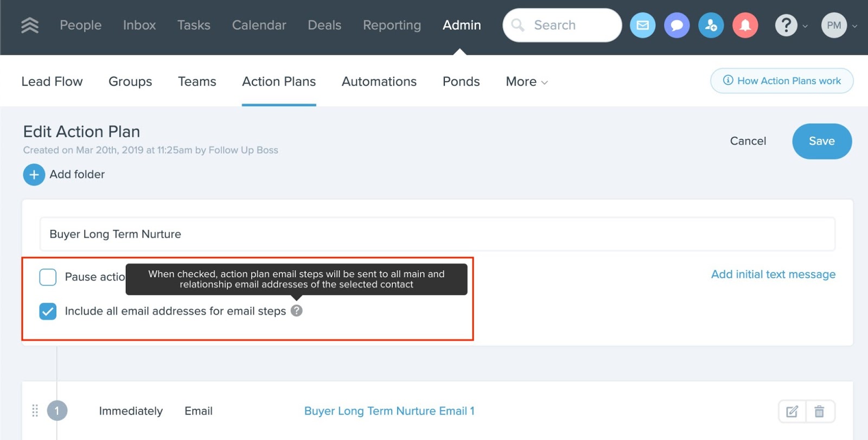Switch to the Automations tab
Screen dimensions: 868x440
pyautogui.click(x=379, y=81)
